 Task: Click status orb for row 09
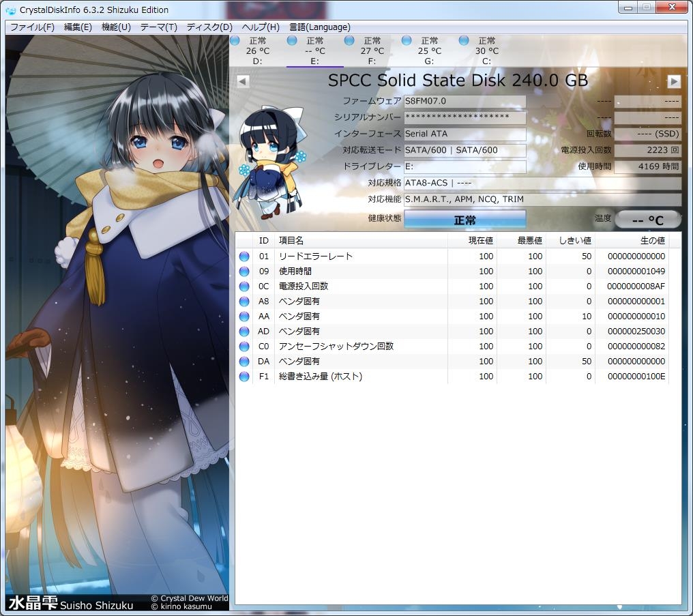(x=244, y=272)
